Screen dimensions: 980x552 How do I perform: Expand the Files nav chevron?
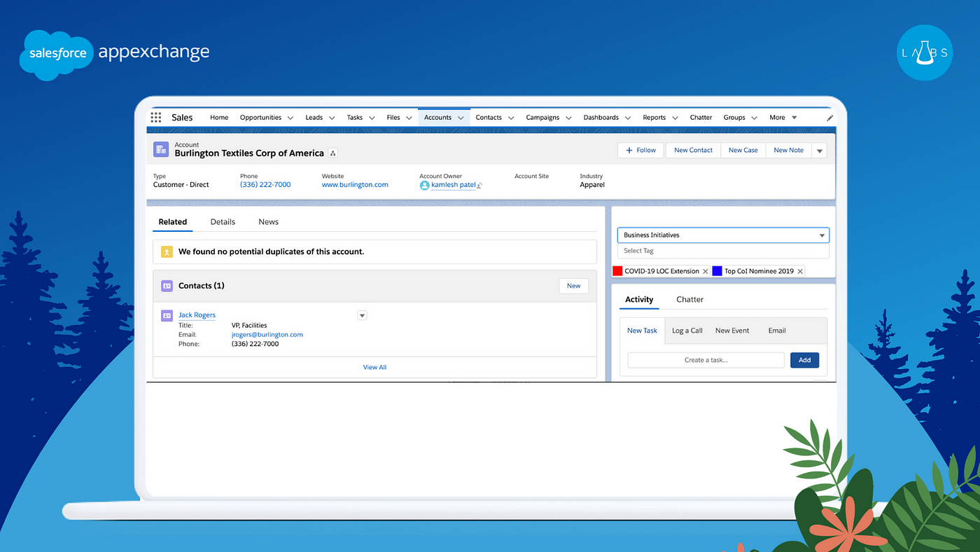pyautogui.click(x=409, y=118)
